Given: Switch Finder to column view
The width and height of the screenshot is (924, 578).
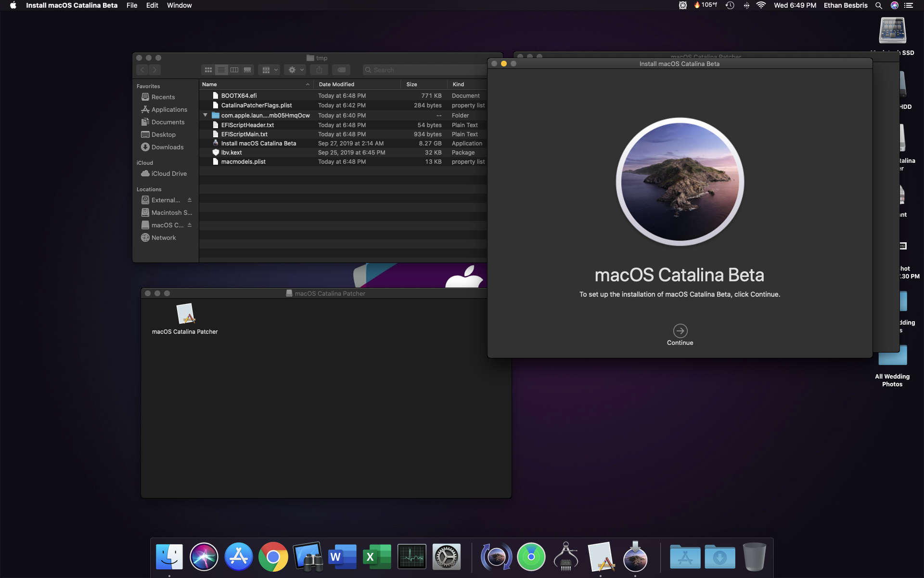Looking at the screenshot, I should (x=234, y=70).
